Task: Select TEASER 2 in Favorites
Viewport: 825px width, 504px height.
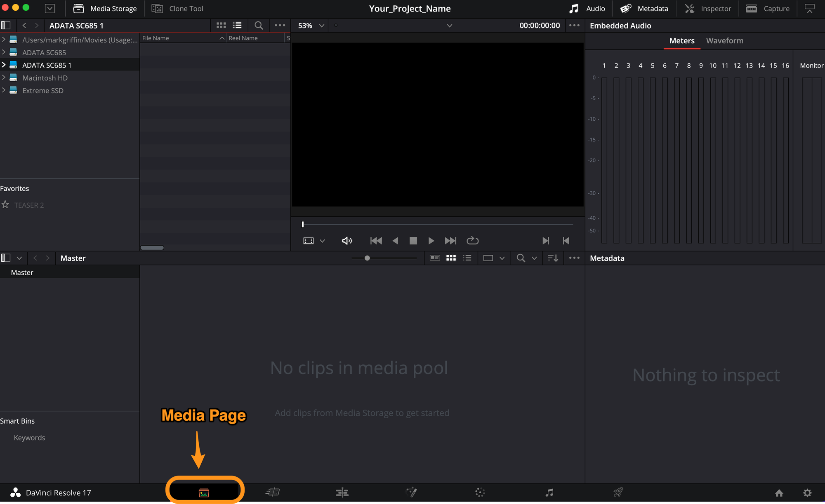Action: click(x=29, y=205)
